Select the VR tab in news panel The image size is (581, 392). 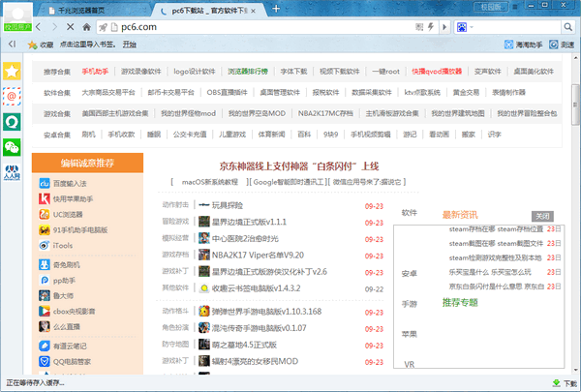(x=410, y=365)
